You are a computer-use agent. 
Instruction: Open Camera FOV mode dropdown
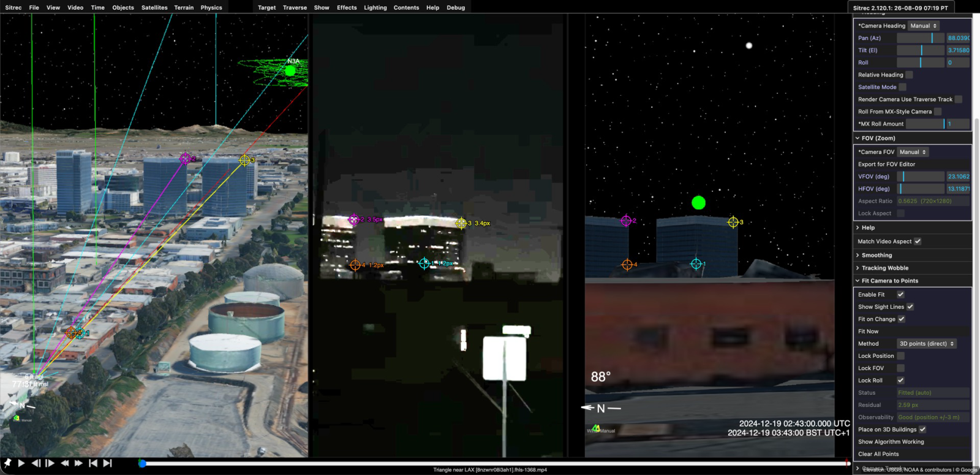(913, 152)
